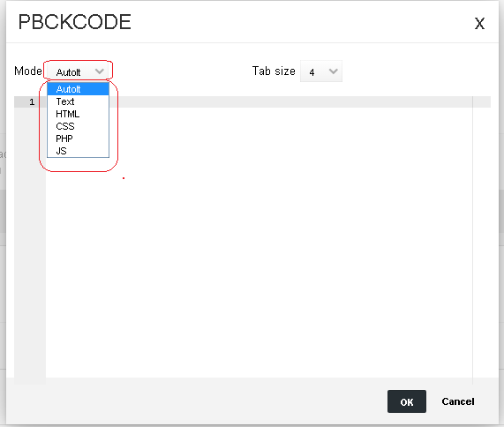Select the highlighted AutoIt option in list
The image size is (504, 427).
pyautogui.click(x=78, y=89)
